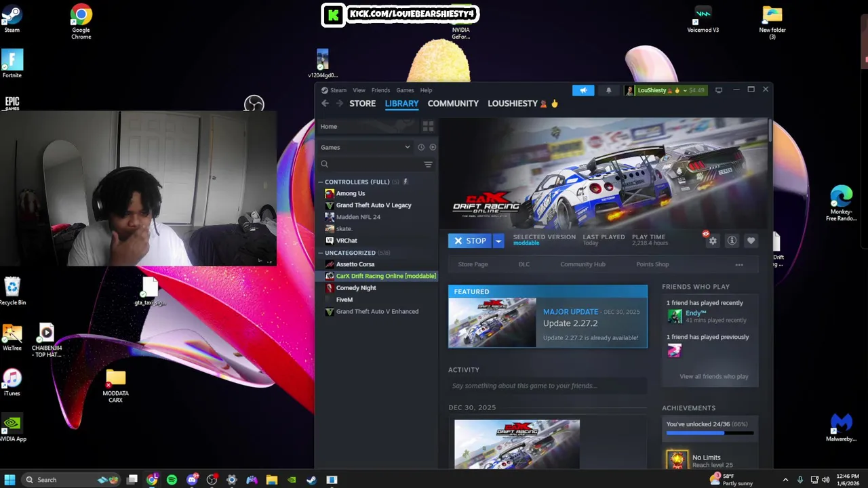Open game settings gear icon
This screenshot has width=868, height=488.
click(x=713, y=241)
